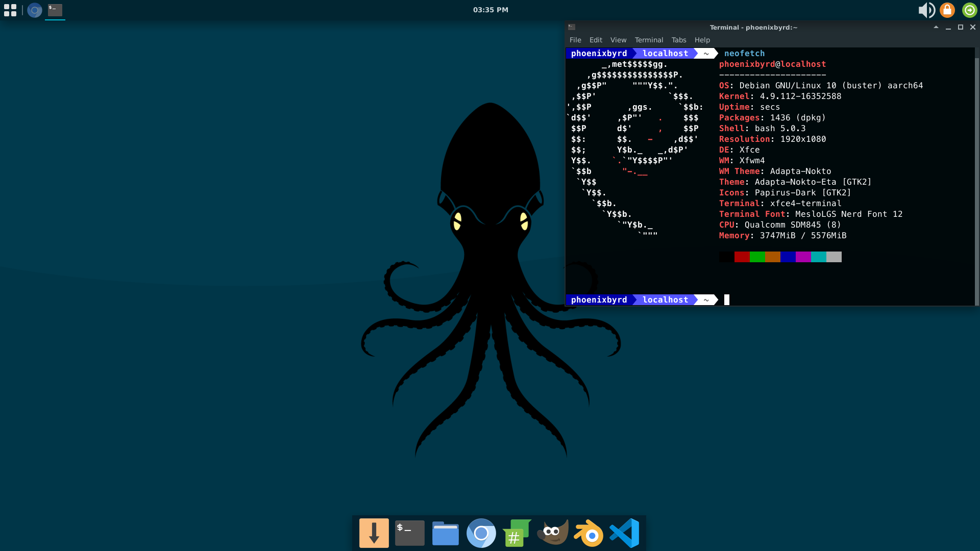Click the green logout arrow icon
The width and height of the screenshot is (980, 551).
click(x=969, y=10)
